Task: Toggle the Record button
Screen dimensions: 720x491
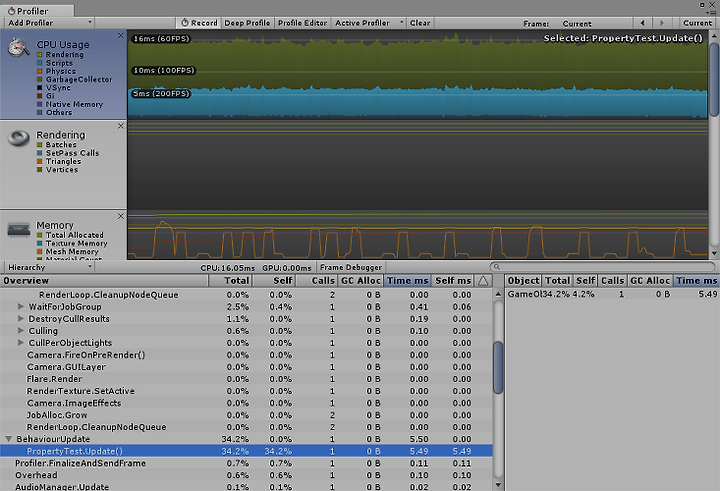Action: (199, 23)
